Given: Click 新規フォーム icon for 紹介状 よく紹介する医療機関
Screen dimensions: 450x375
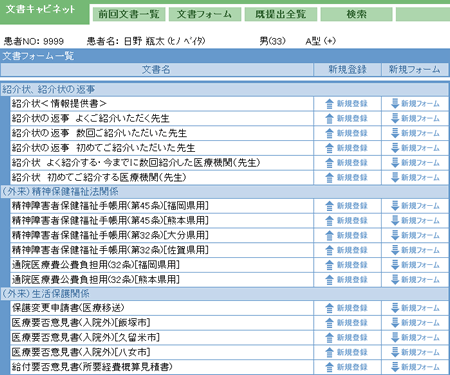Looking at the screenshot, I should pyautogui.click(x=395, y=163).
